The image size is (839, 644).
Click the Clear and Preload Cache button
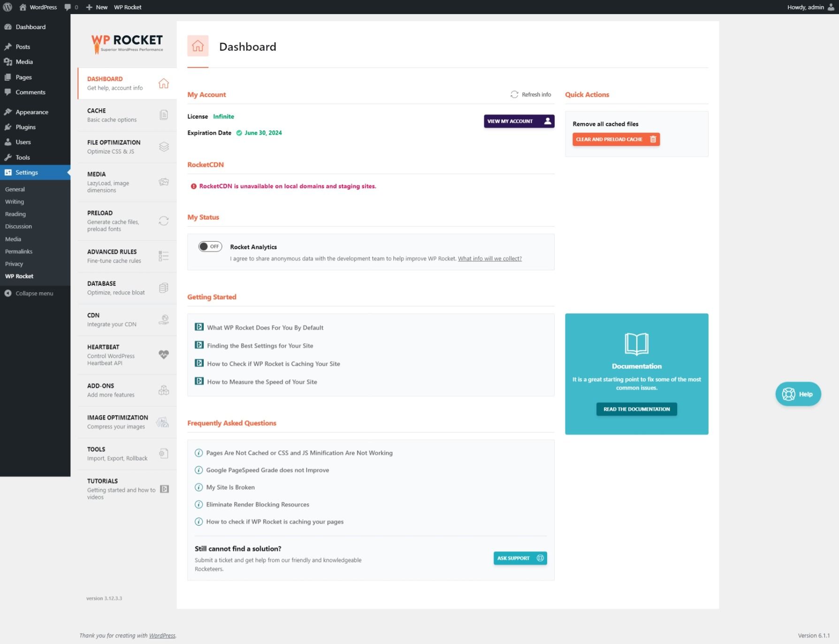tap(616, 139)
